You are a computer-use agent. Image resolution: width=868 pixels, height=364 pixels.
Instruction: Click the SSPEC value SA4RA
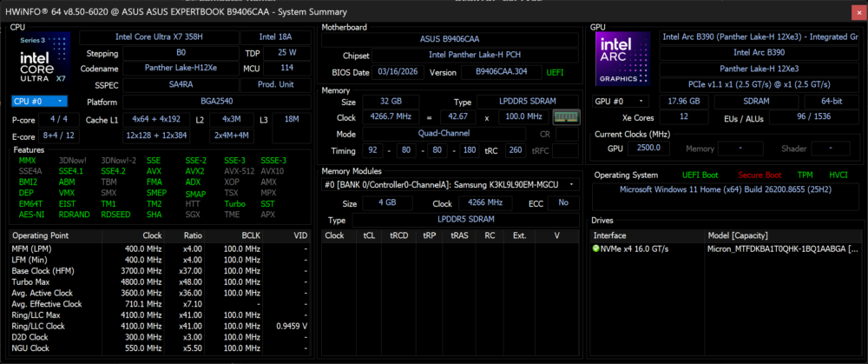181,85
